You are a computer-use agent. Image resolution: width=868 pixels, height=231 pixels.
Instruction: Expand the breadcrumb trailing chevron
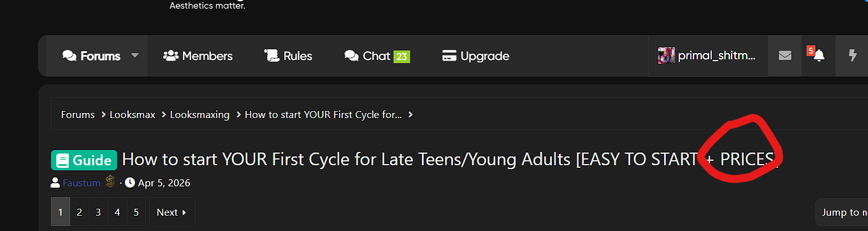(411, 115)
